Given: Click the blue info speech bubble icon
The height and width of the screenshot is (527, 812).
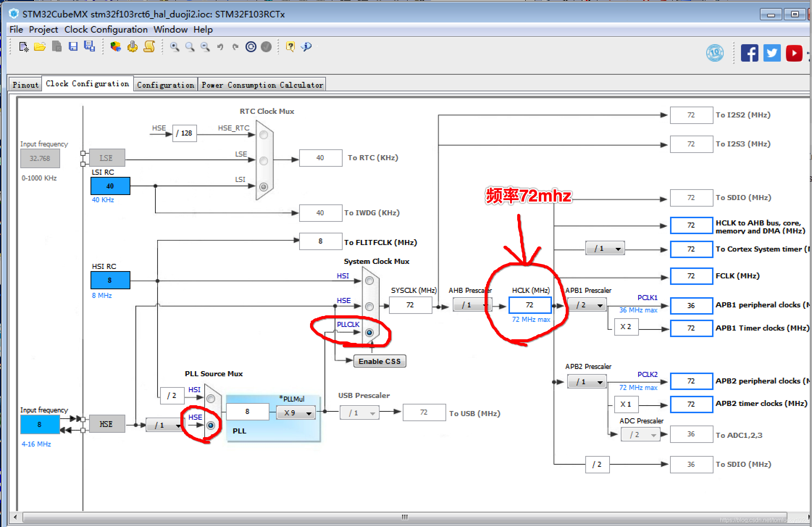Looking at the screenshot, I should point(306,47).
